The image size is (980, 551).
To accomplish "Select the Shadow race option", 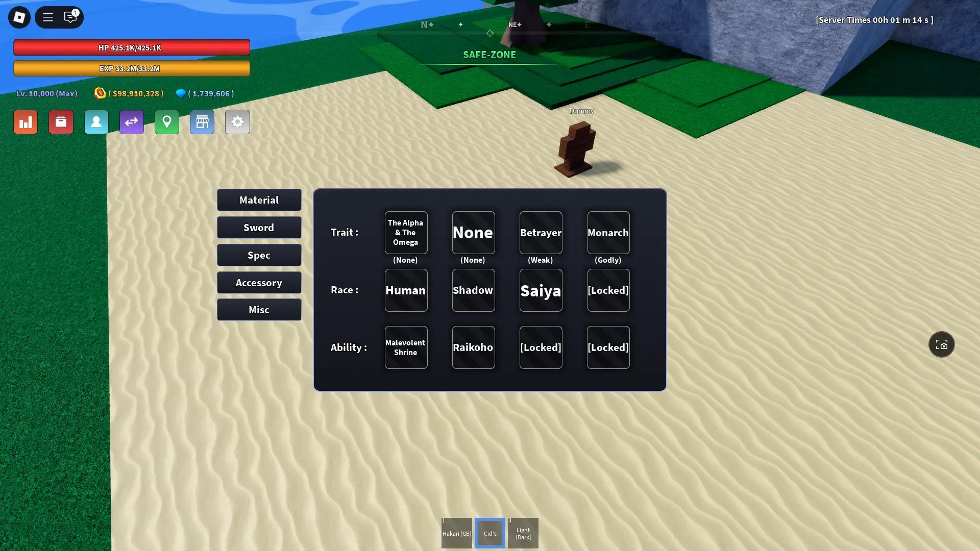I will (473, 290).
